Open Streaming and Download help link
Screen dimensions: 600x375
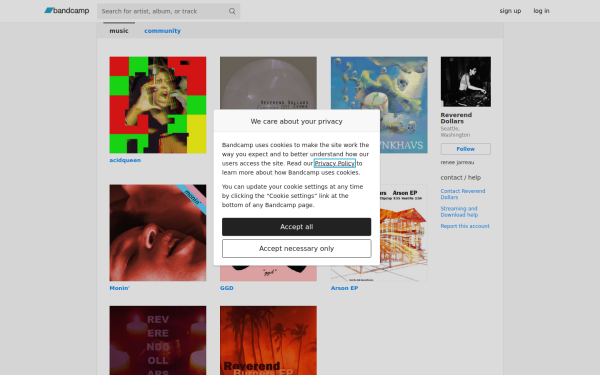tap(459, 212)
